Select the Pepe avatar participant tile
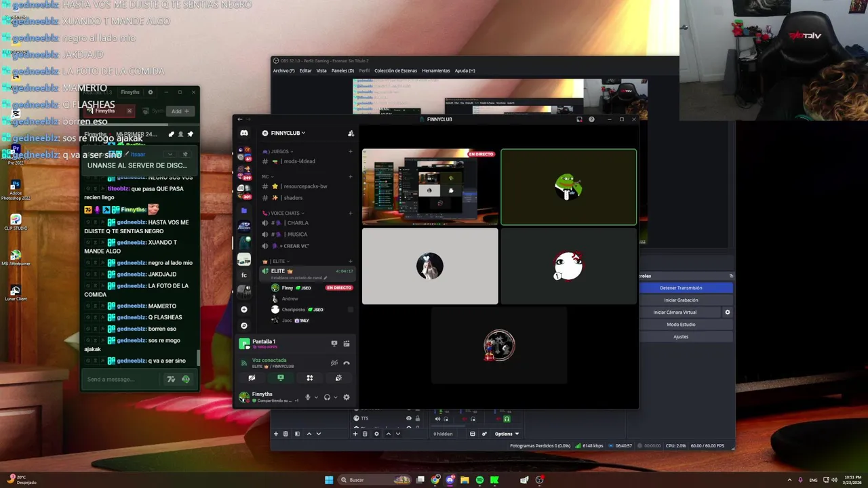 click(x=569, y=187)
